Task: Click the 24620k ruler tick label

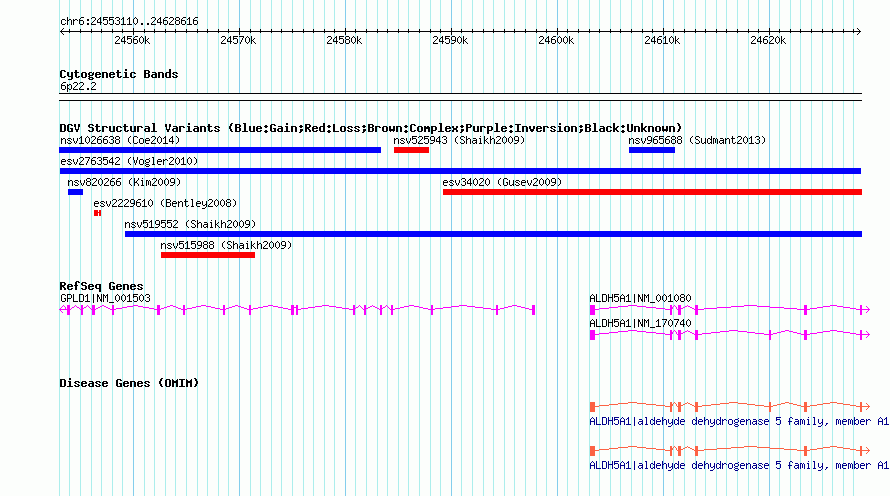Action: (768, 40)
